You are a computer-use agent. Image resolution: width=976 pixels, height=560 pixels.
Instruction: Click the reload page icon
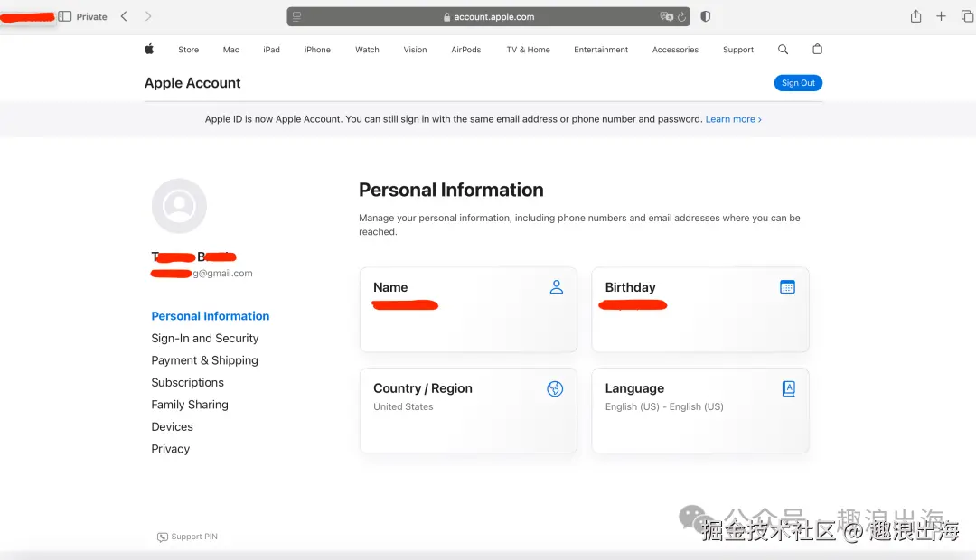click(681, 17)
